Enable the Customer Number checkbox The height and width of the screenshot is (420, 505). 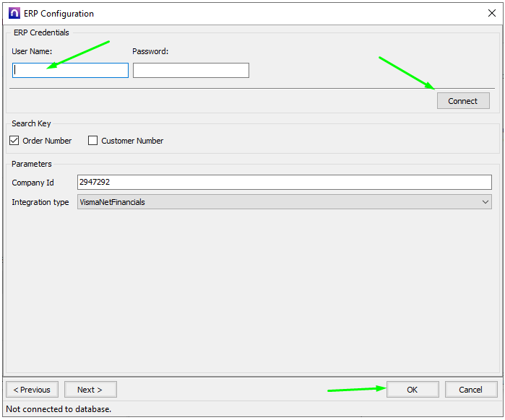(92, 141)
